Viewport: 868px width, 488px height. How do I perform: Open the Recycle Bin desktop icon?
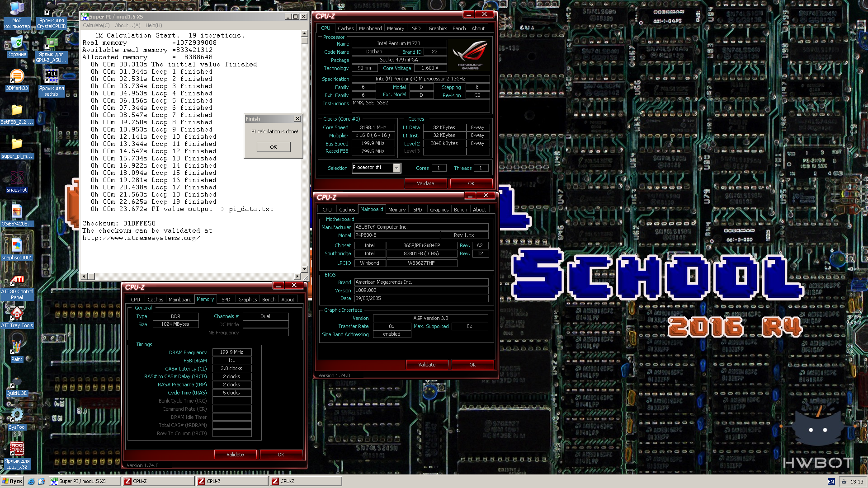(17, 47)
